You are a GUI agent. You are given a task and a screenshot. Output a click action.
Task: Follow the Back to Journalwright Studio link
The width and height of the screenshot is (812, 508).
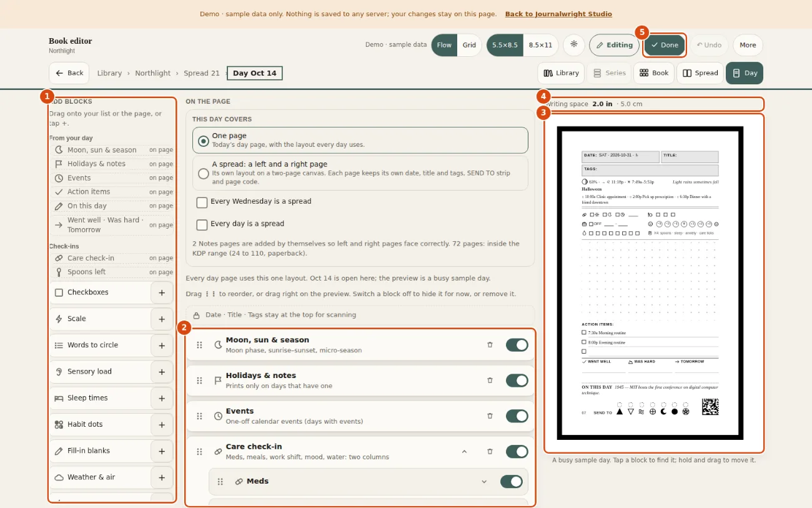pos(558,14)
